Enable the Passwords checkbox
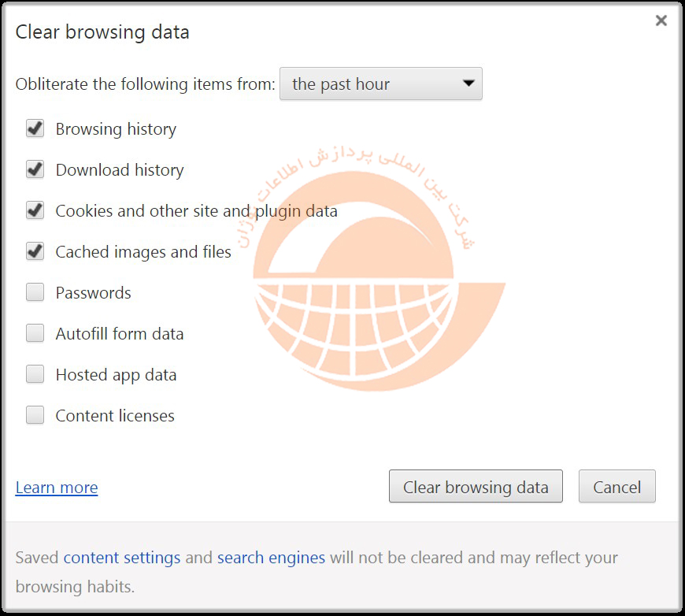Viewport: 685px width, 616px height. 35,292
